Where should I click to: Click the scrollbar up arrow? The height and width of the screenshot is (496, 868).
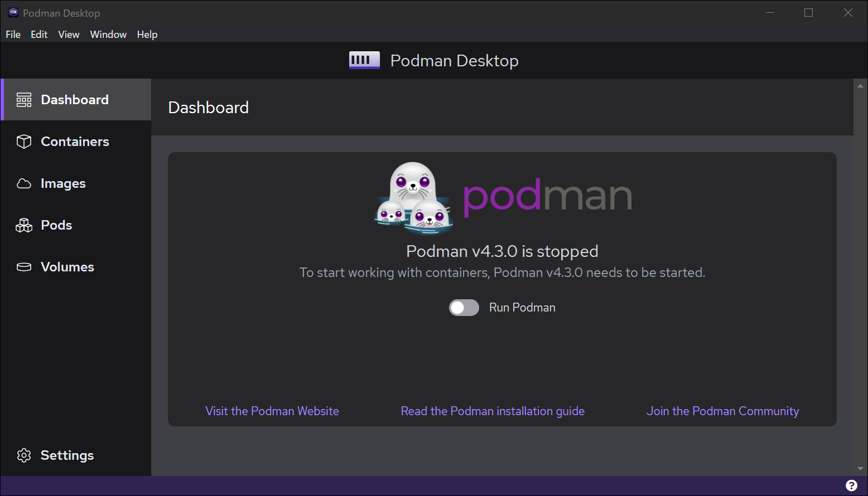click(x=860, y=86)
